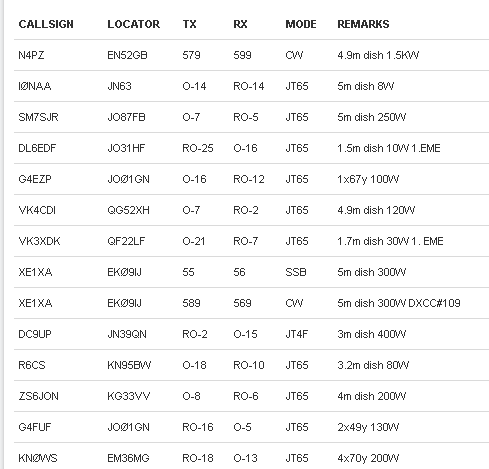
Task: Click the VK3XDK callsign
Action: point(39,241)
